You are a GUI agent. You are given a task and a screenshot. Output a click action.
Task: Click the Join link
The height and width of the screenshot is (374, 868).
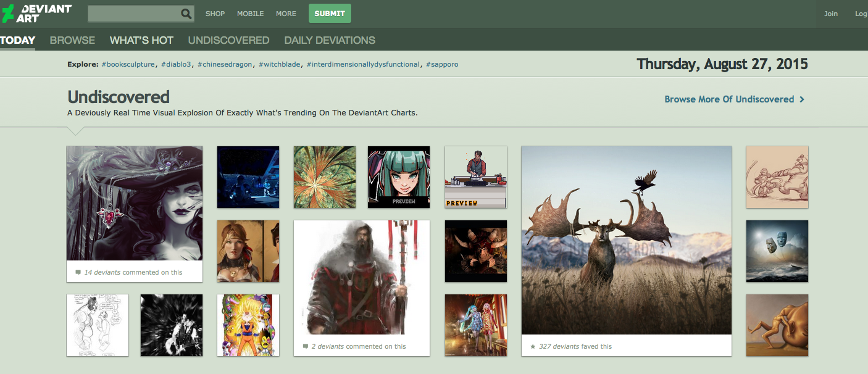831,14
